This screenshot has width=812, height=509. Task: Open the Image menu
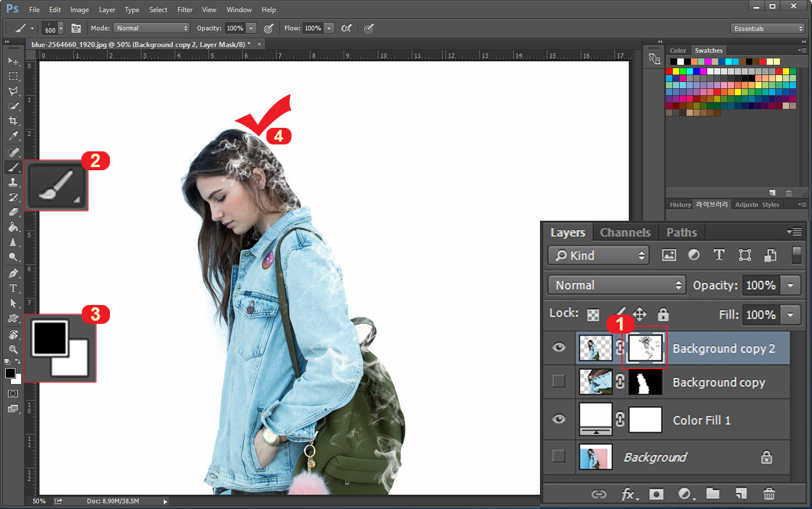[x=79, y=10]
